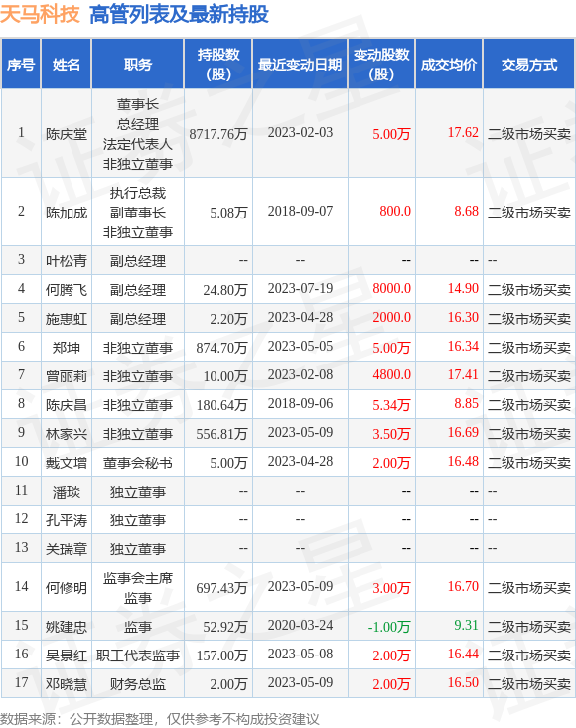The width and height of the screenshot is (576, 728).
Task: Click change amount 2000.0
Action: click(392, 317)
